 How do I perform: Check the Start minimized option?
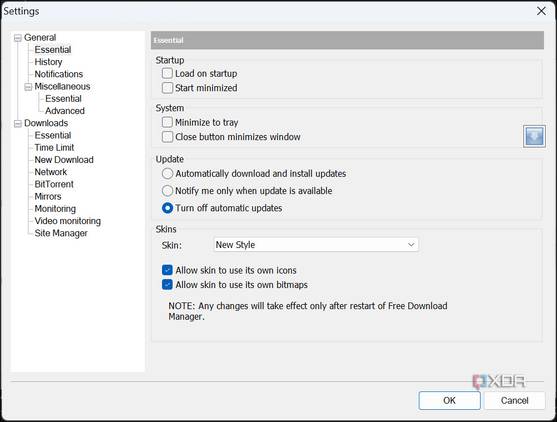[x=167, y=88]
